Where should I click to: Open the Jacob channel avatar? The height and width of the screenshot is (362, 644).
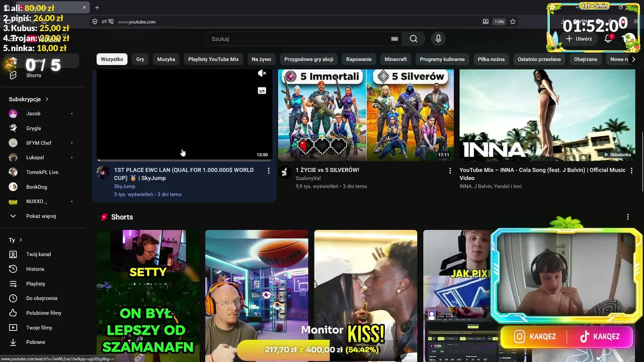pyautogui.click(x=13, y=114)
